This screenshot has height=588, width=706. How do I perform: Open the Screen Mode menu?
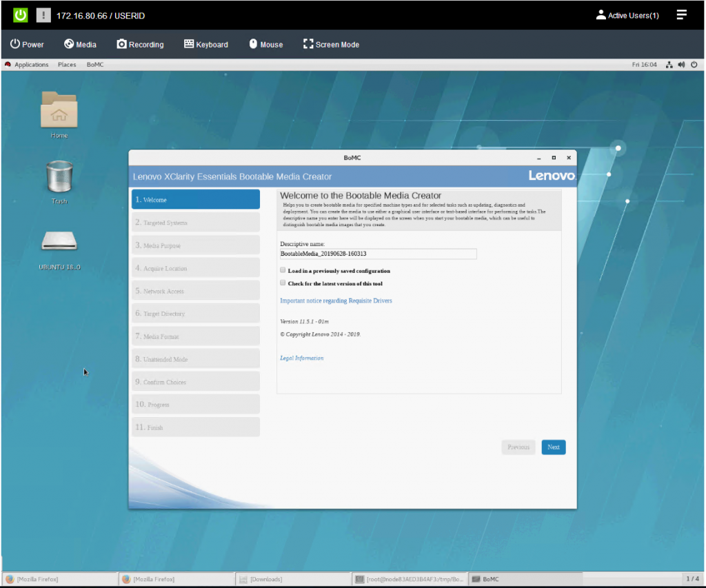pos(331,44)
